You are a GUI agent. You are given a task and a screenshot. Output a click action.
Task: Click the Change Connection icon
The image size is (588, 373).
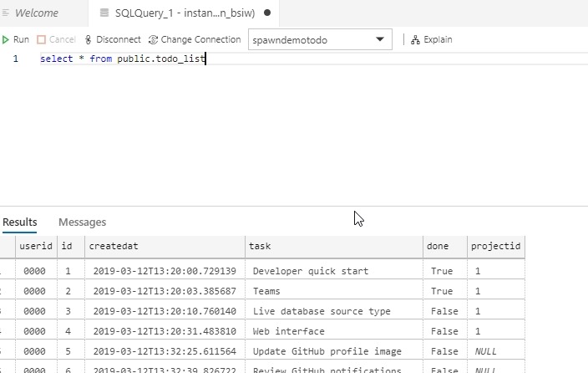(153, 39)
